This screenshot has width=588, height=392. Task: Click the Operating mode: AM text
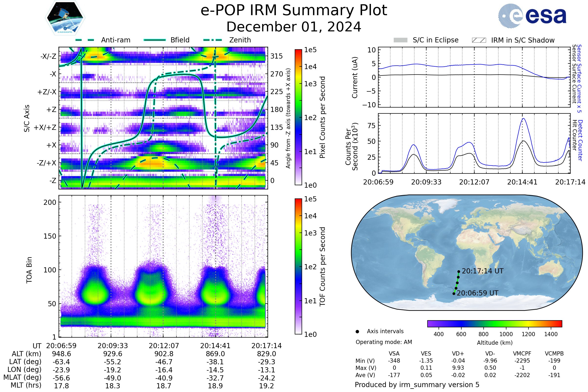[384, 342]
